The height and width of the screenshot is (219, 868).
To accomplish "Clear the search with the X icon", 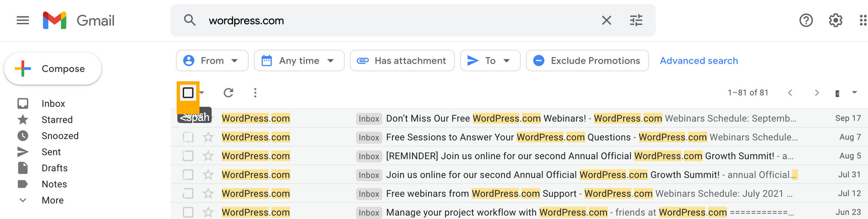I will tap(606, 20).
